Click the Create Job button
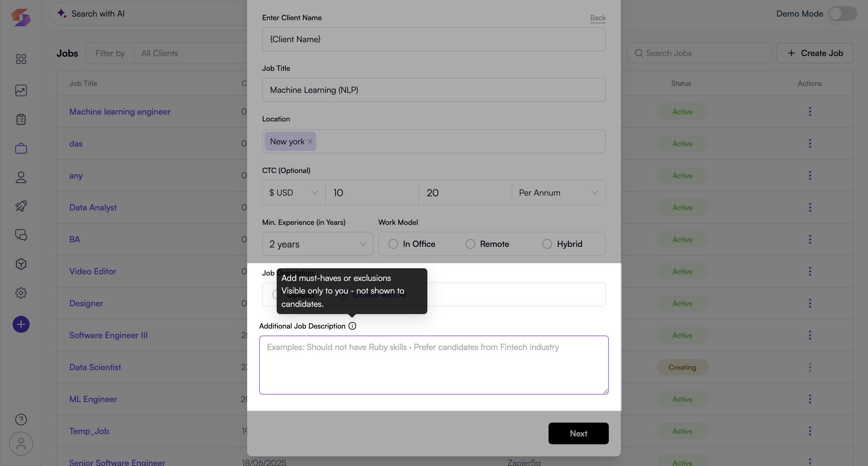The width and height of the screenshot is (868, 466). coord(815,53)
